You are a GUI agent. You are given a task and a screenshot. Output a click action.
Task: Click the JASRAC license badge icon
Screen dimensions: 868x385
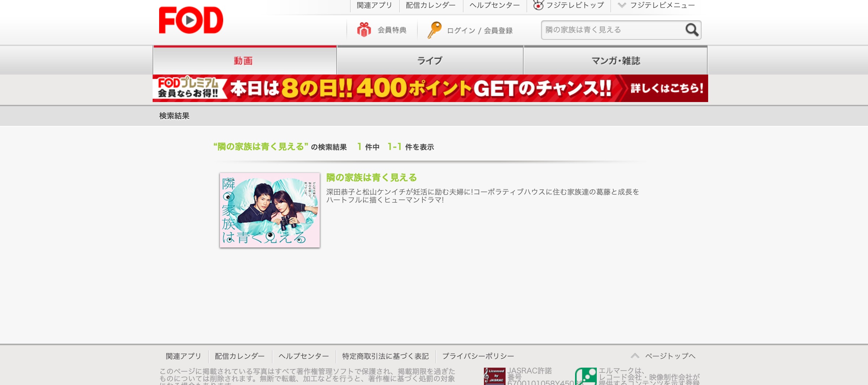[494, 376]
